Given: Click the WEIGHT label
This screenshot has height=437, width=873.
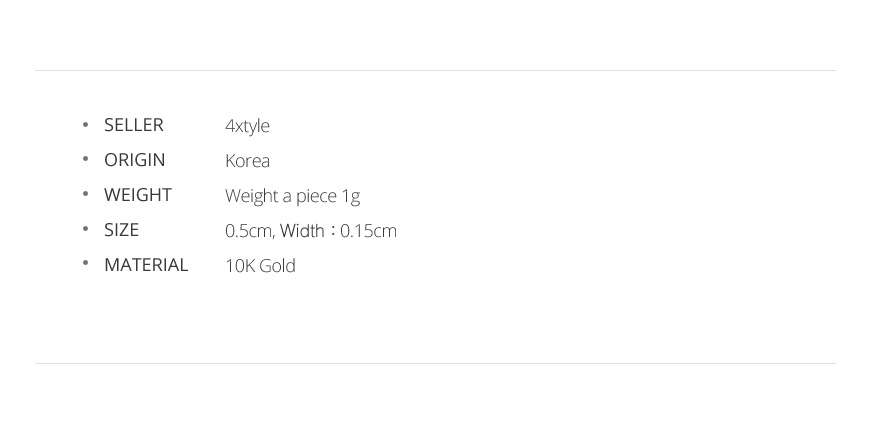Looking at the screenshot, I should [x=138, y=195].
